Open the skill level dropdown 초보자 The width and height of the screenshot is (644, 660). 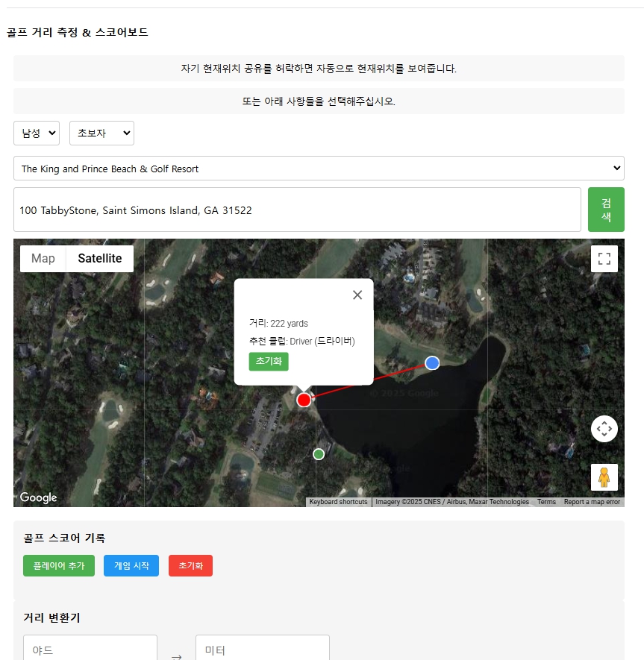point(101,133)
